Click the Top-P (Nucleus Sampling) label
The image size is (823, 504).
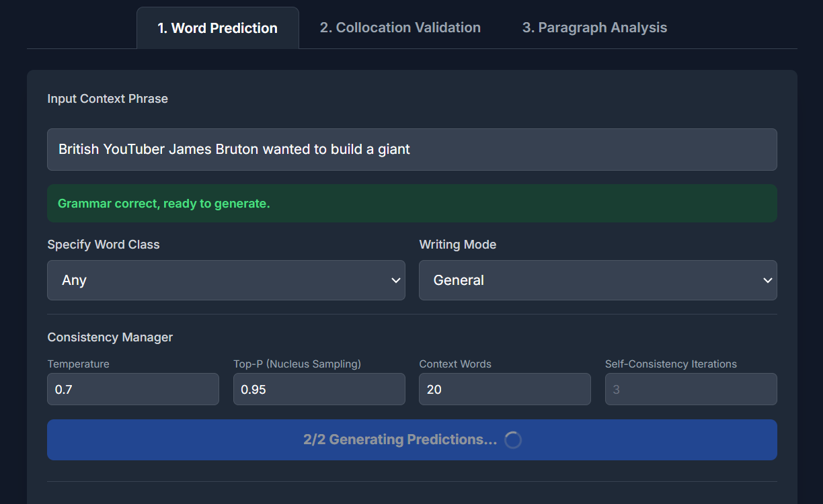coord(297,364)
